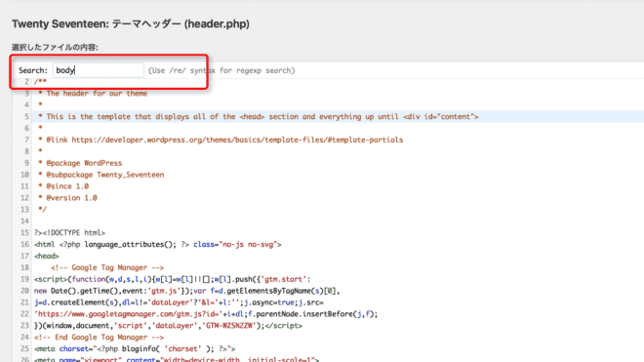Click line number 14 in gutter
Image resolution: width=644 pixels, height=362 pixels.
tap(24, 221)
